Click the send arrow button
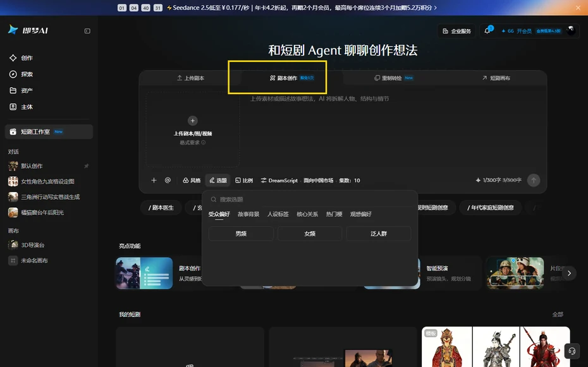Viewport: 588px width, 367px height. [x=534, y=180]
